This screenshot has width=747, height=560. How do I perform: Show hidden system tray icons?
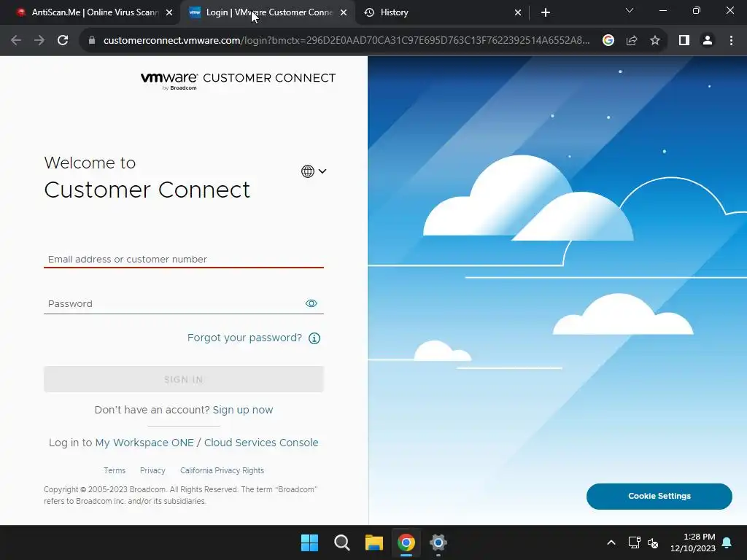(611, 542)
